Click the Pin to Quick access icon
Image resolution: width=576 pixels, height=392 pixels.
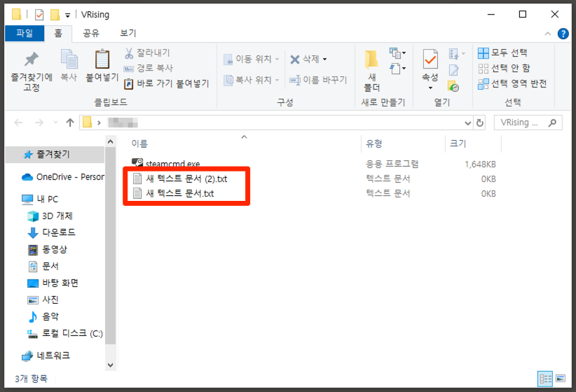click(x=32, y=59)
